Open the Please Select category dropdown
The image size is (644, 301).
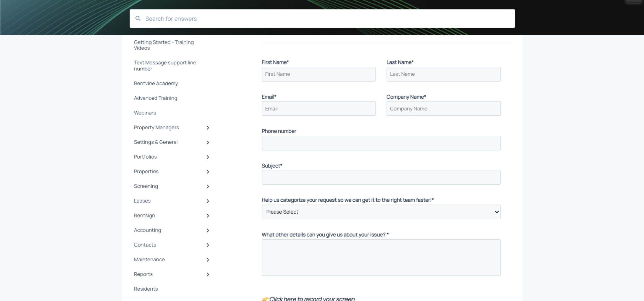pyautogui.click(x=381, y=212)
